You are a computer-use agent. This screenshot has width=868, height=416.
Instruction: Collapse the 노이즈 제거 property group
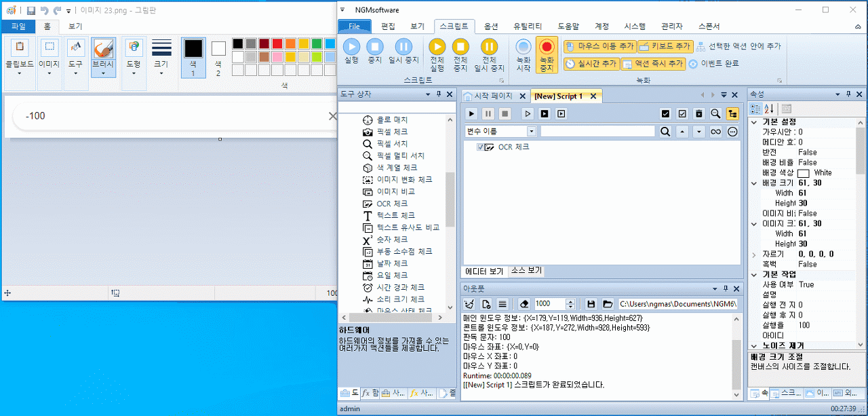[x=755, y=345]
